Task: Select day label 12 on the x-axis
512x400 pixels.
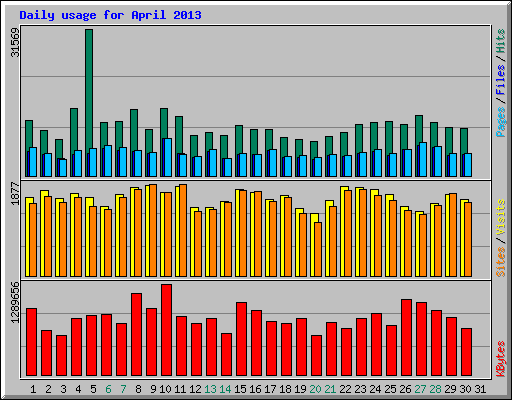Action: coord(195,389)
